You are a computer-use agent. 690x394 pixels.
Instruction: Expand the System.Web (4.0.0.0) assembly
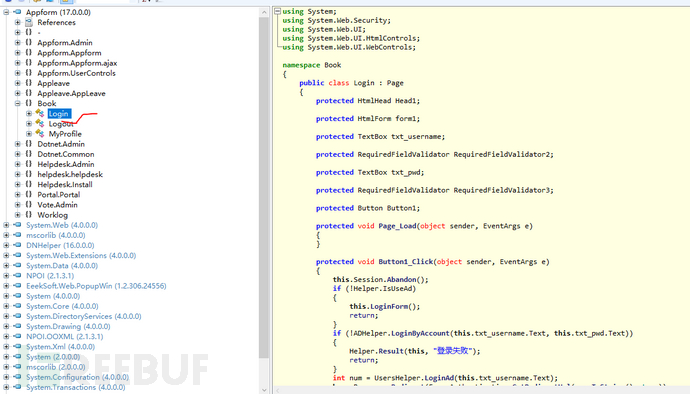click(x=6, y=225)
